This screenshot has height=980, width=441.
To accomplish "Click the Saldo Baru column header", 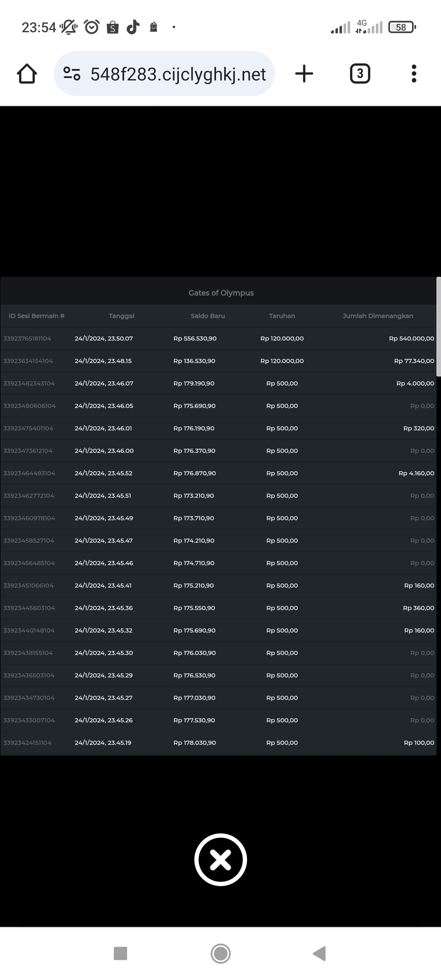I will click(x=207, y=316).
